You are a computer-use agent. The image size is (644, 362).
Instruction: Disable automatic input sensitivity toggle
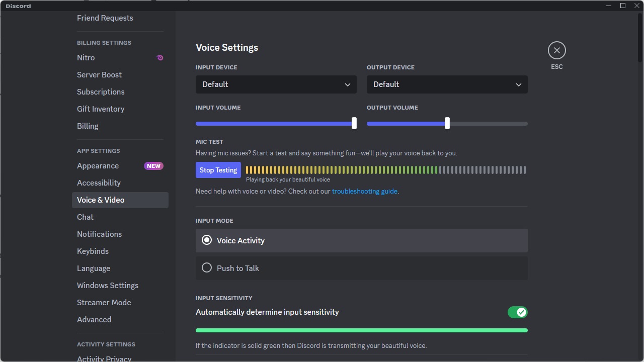pyautogui.click(x=517, y=312)
